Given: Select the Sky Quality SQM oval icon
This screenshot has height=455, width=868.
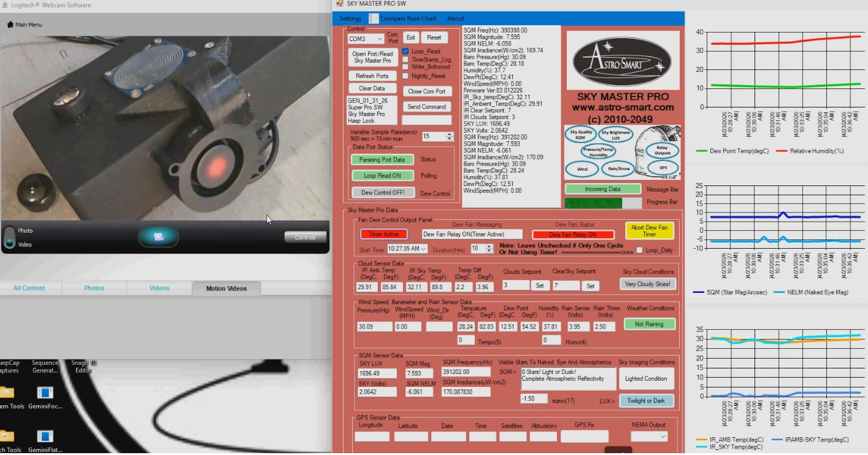Looking at the screenshot, I should coord(581,135).
